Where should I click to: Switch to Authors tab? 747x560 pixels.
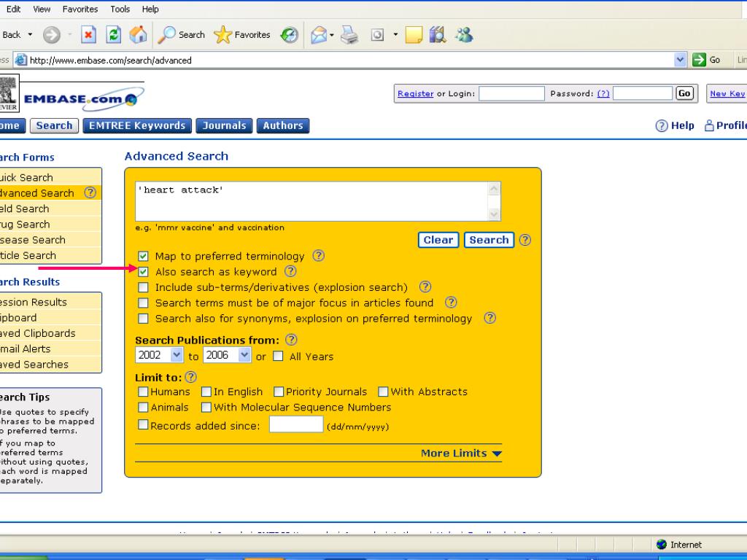283,125
